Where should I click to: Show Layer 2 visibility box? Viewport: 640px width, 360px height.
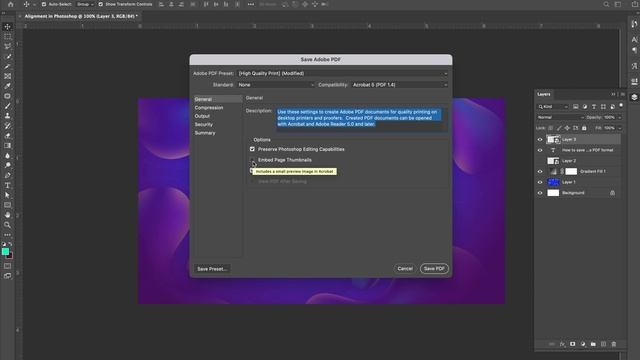click(540, 161)
